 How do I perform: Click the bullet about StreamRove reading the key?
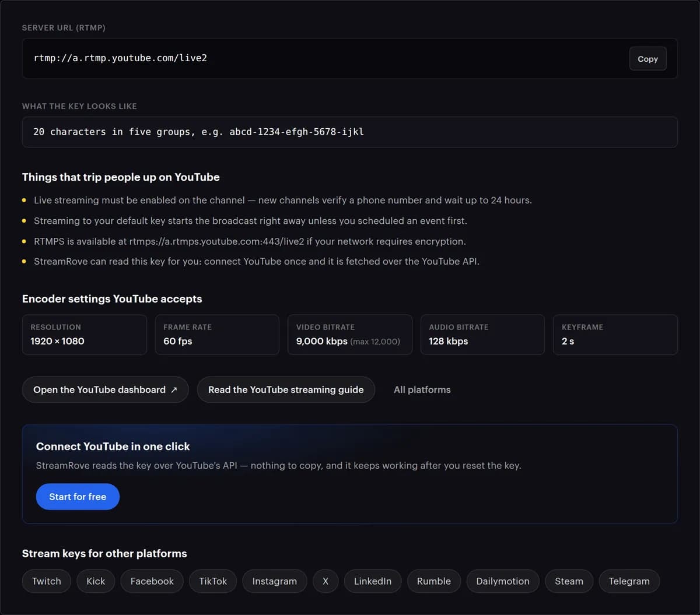pyautogui.click(x=257, y=261)
